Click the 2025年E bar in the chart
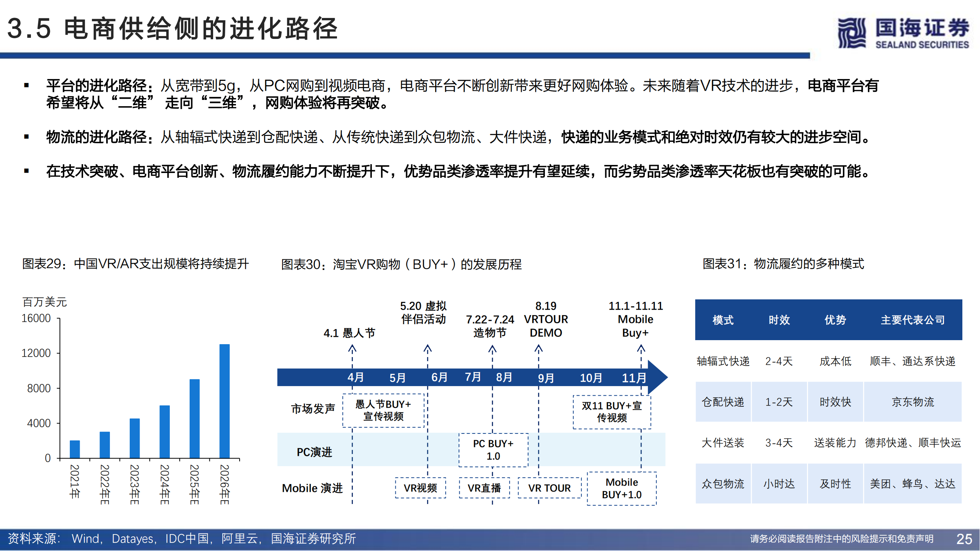 tap(195, 418)
